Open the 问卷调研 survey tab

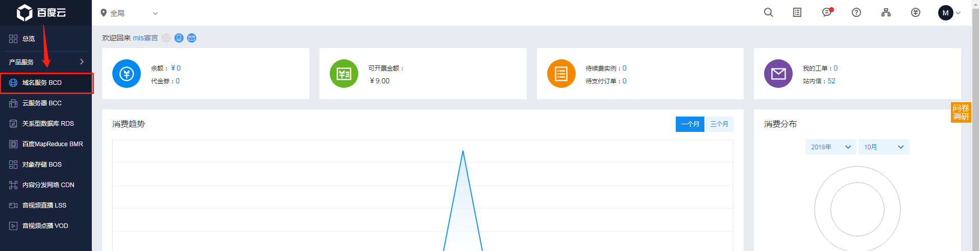tap(961, 112)
